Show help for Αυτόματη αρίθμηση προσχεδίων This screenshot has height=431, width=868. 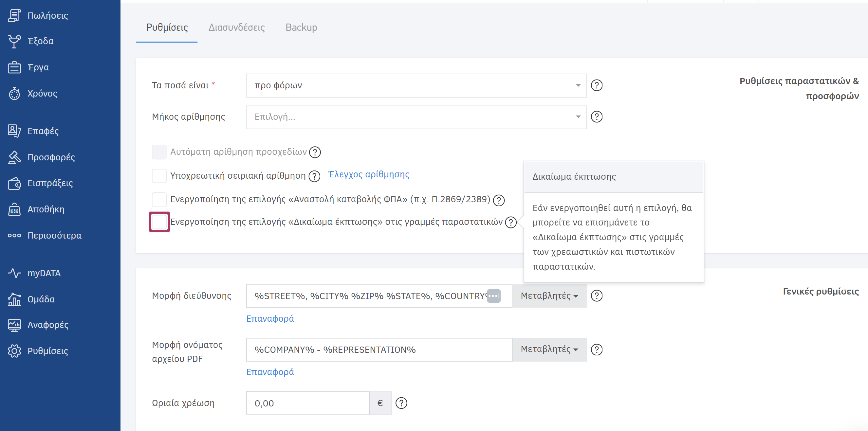pyautogui.click(x=315, y=152)
